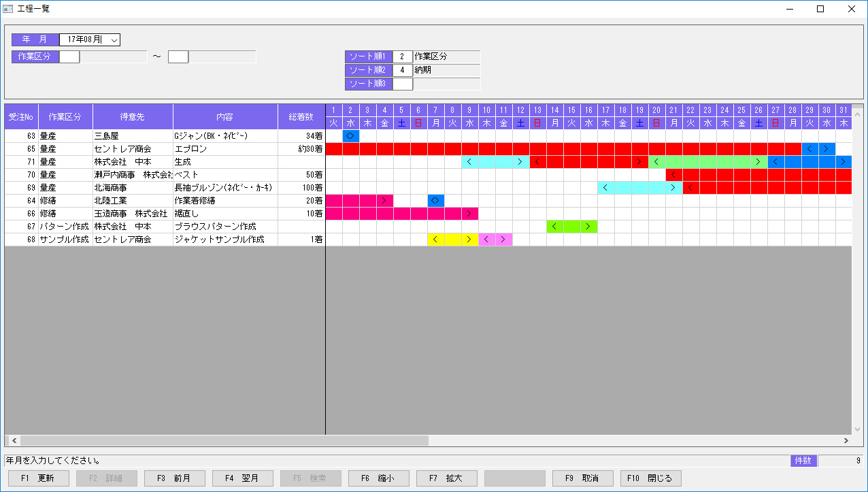
Task: Click the red bar in the ベスト row
Action: coord(758,175)
